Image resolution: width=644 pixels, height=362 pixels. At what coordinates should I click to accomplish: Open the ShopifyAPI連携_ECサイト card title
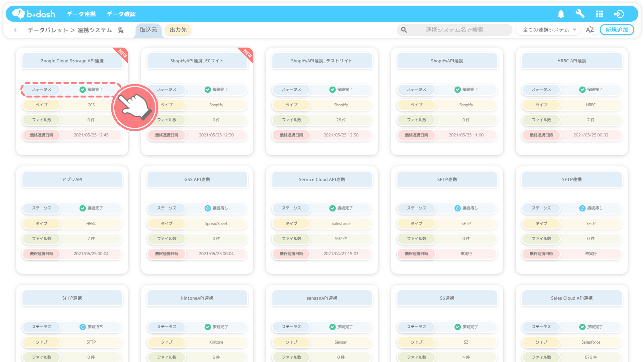[x=197, y=61]
